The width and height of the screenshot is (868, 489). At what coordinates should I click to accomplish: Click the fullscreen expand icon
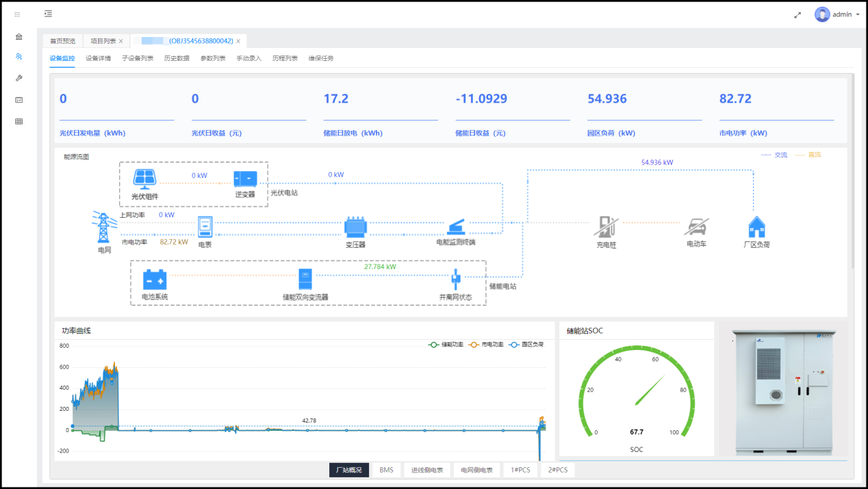(x=797, y=14)
